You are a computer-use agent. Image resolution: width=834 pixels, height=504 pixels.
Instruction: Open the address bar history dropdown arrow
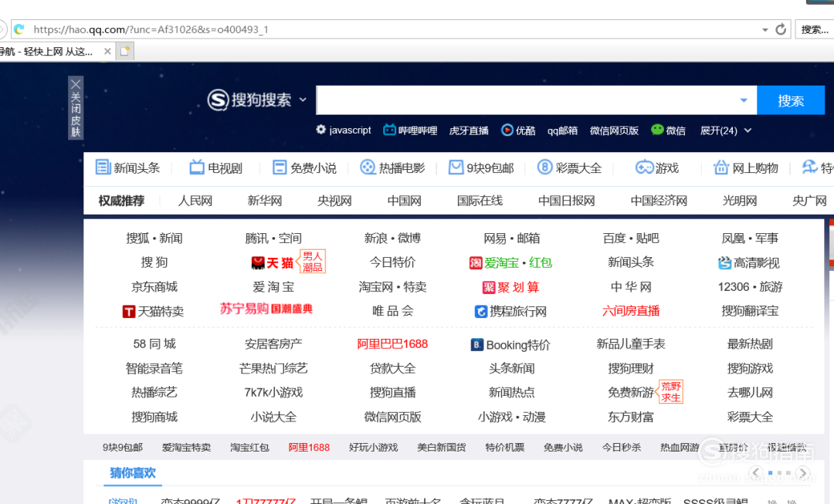tap(764, 30)
